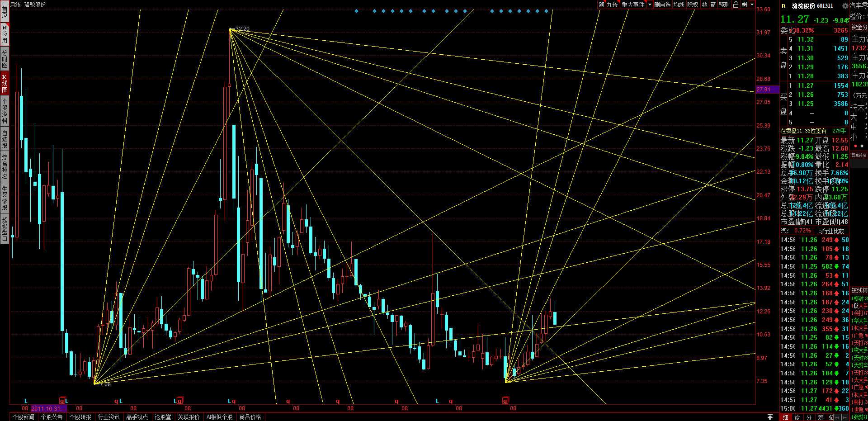Toggle the 简 simple view button
868x421 pixels.
(601, 5)
